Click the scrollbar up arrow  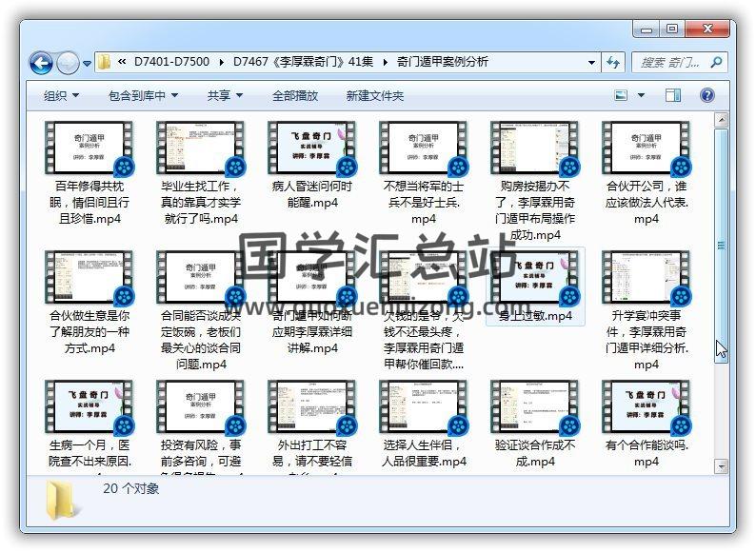tap(722, 120)
